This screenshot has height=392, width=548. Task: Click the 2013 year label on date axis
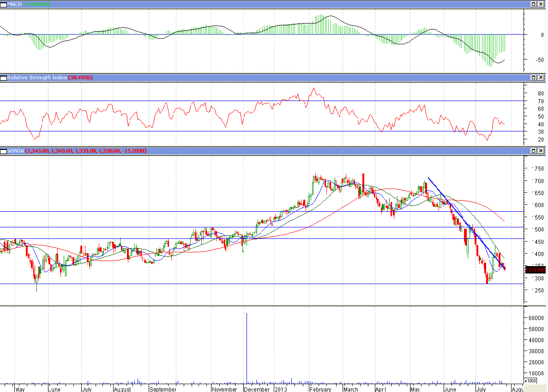click(x=281, y=389)
